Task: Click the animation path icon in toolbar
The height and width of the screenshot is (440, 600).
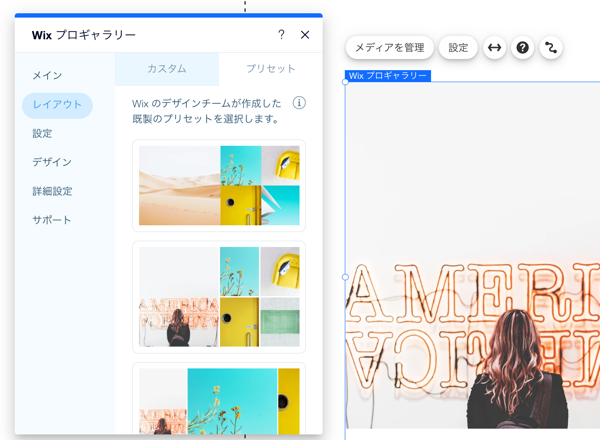Action: [551, 48]
